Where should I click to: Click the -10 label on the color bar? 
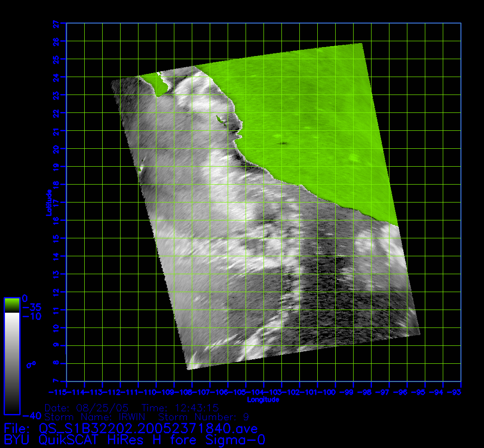point(32,316)
